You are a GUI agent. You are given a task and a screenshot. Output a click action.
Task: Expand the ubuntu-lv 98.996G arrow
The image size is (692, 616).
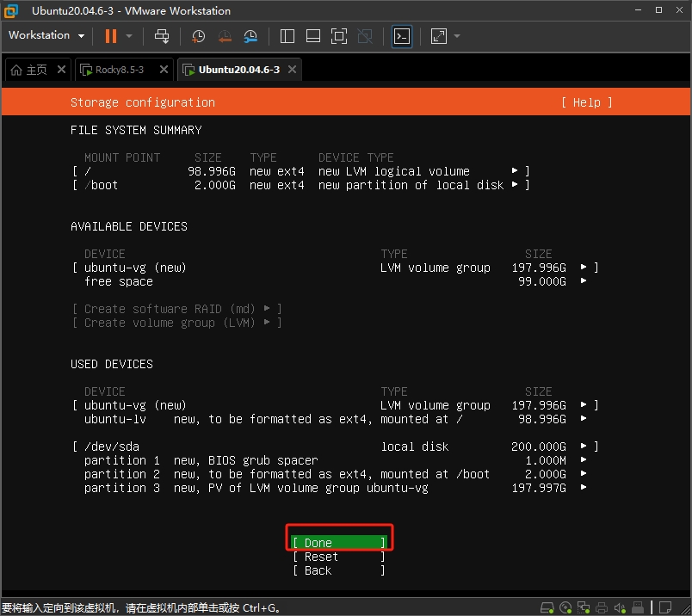584,418
